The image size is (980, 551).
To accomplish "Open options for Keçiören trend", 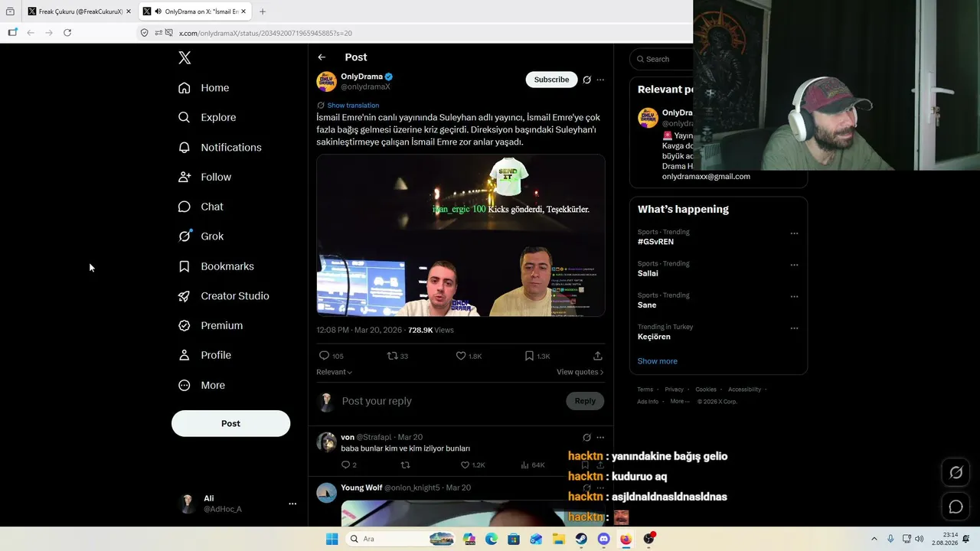I will tap(794, 328).
